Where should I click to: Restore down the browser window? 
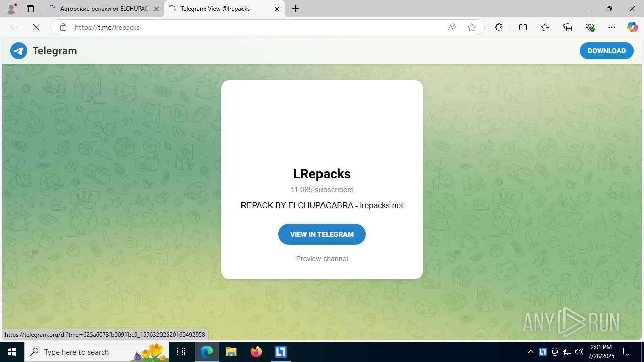tap(609, 9)
